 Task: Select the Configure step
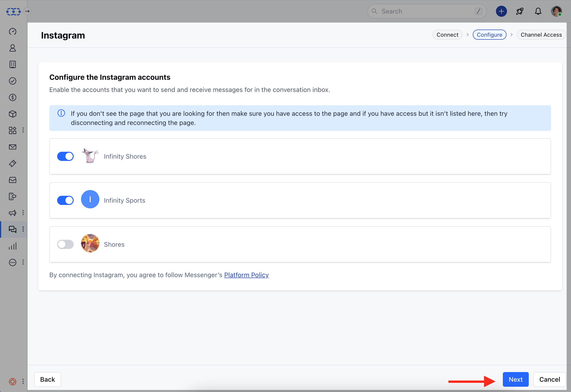489,35
